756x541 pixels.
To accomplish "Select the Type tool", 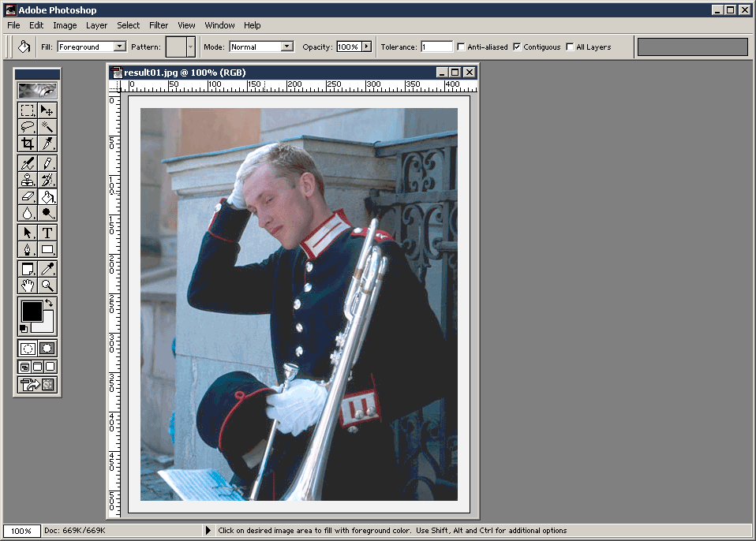I will (47, 233).
